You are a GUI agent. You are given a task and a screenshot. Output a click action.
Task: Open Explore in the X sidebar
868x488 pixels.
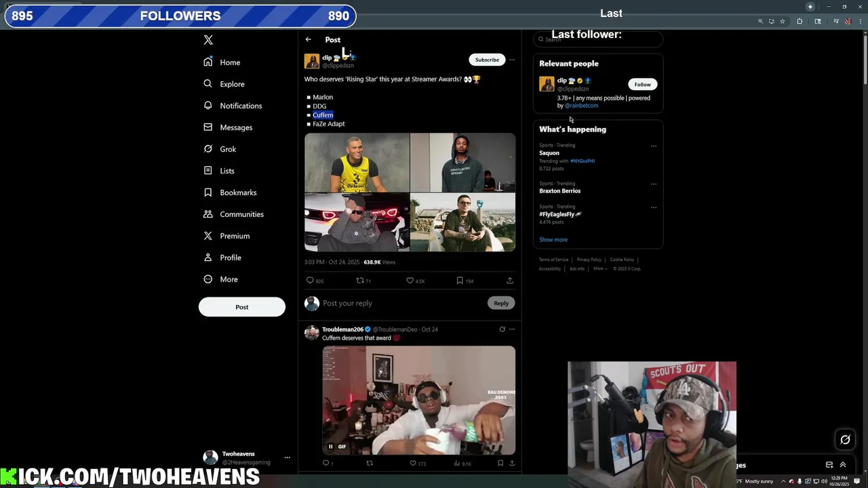[x=224, y=84]
